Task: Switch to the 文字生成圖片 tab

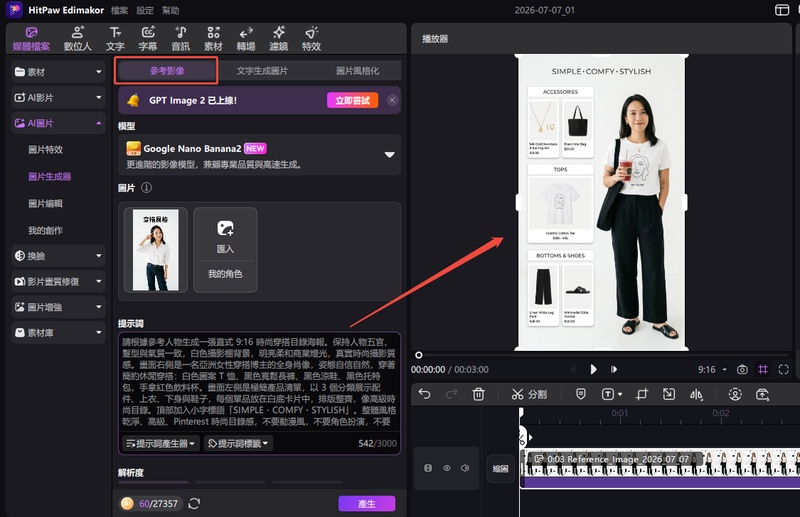Action: tap(262, 71)
